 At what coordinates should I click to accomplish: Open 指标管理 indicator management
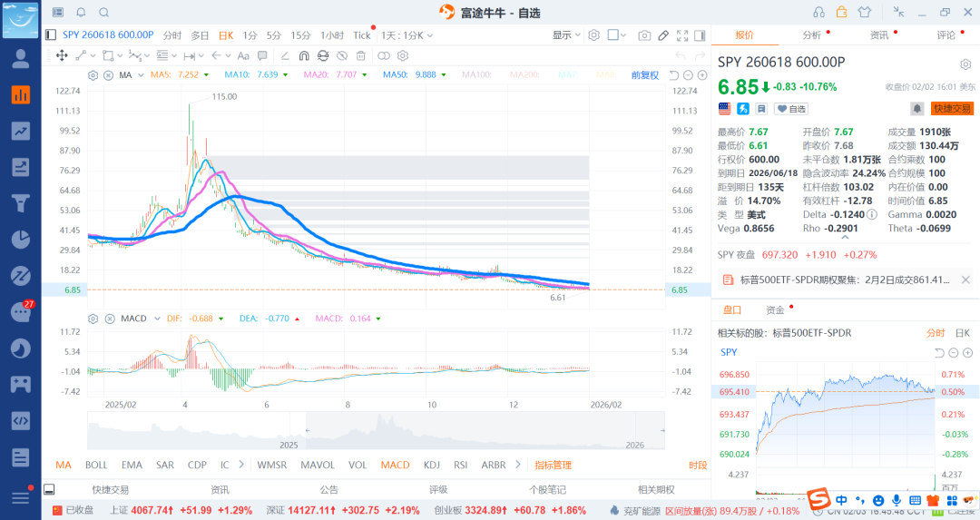click(x=554, y=465)
